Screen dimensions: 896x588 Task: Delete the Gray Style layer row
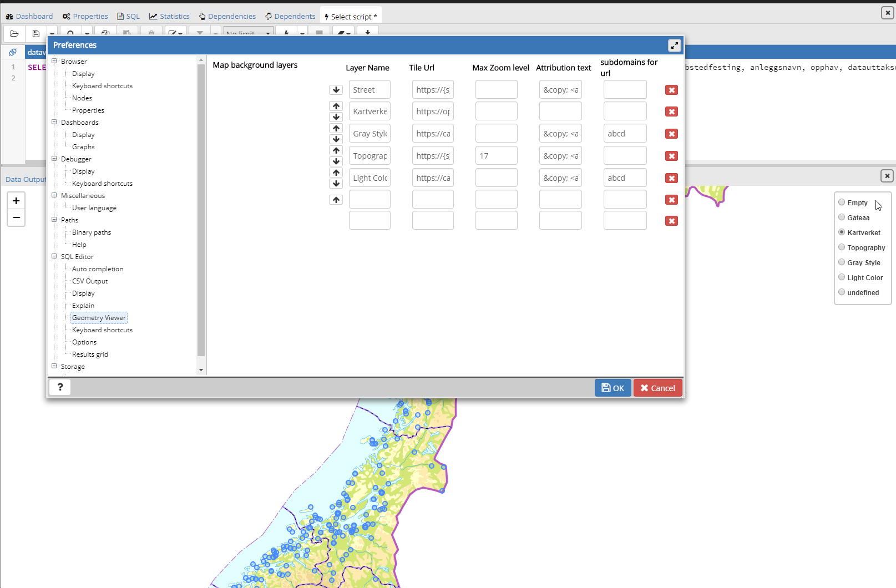click(x=671, y=134)
